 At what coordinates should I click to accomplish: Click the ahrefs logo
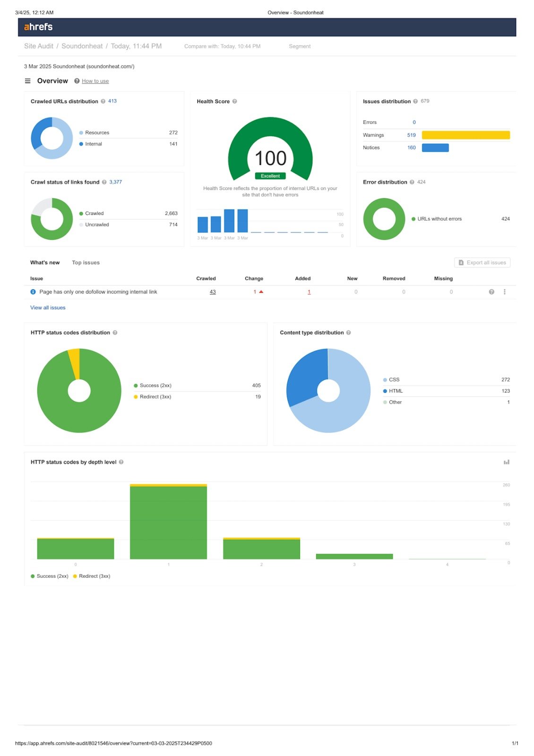[x=38, y=27]
